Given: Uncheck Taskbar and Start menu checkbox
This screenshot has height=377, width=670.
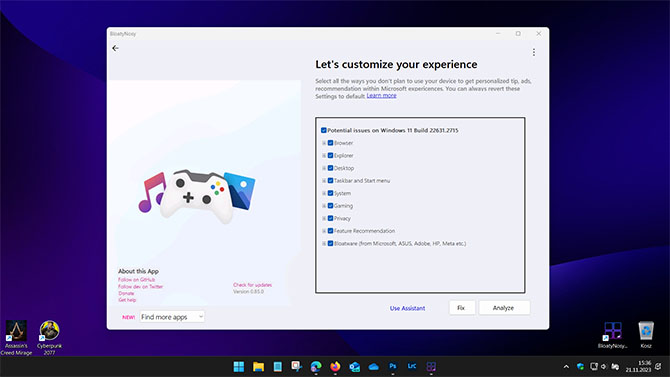Looking at the screenshot, I should point(330,180).
